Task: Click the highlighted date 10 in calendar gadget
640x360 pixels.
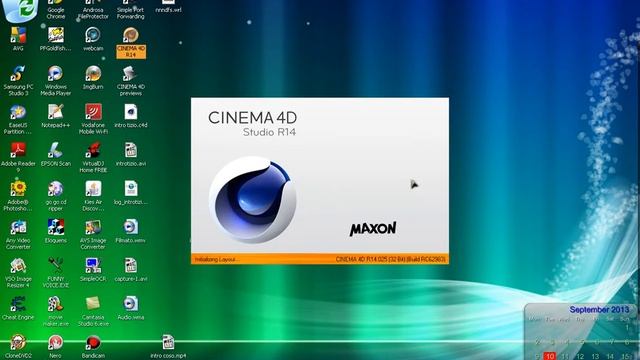Action: coord(550,356)
